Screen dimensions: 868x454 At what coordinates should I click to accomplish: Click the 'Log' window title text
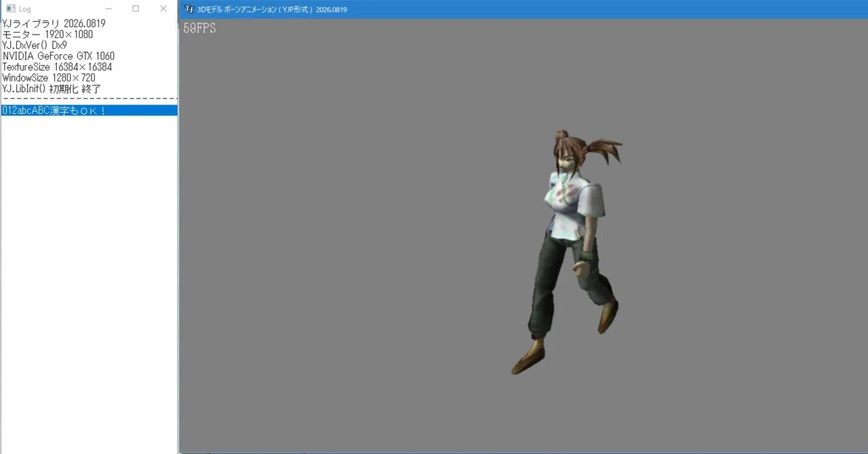point(24,9)
